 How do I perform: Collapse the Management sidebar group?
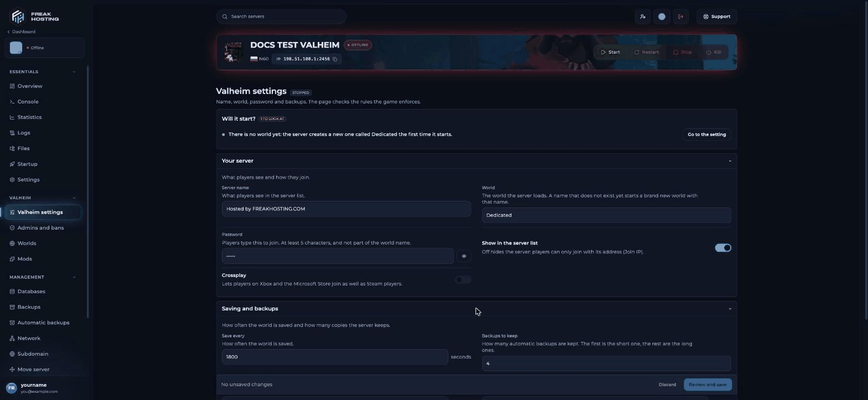click(74, 277)
